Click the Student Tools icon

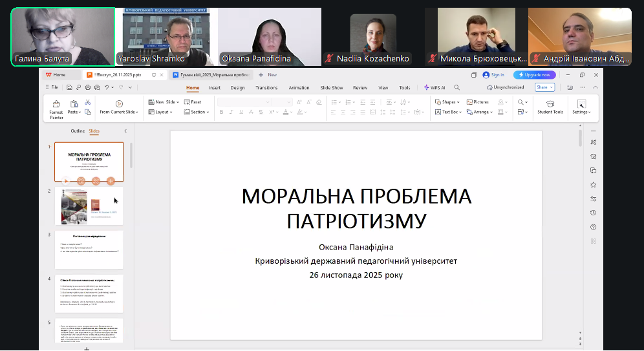coord(550,107)
